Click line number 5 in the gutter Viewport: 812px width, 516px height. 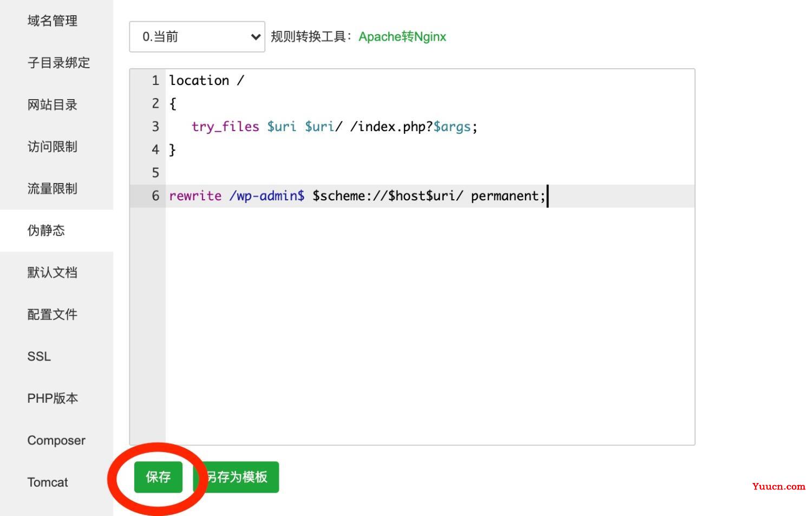pos(155,173)
